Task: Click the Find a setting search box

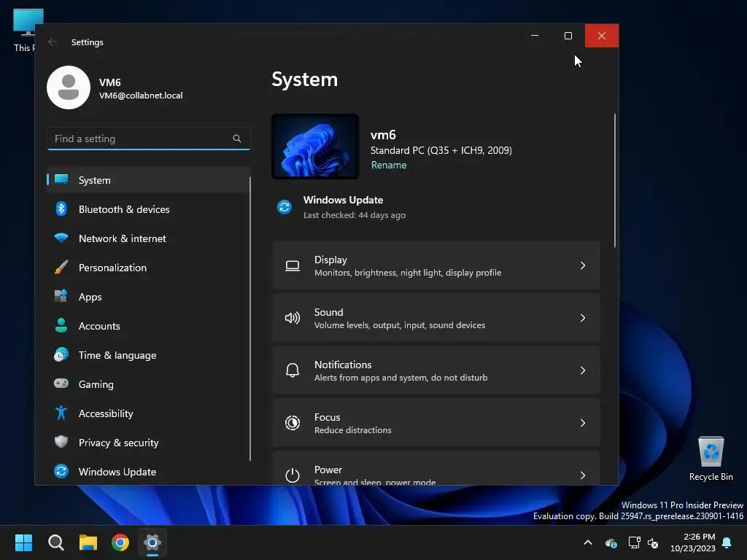Action: pos(148,139)
